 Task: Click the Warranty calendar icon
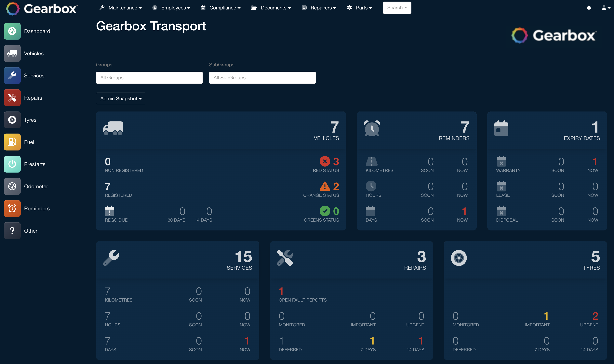click(x=501, y=161)
